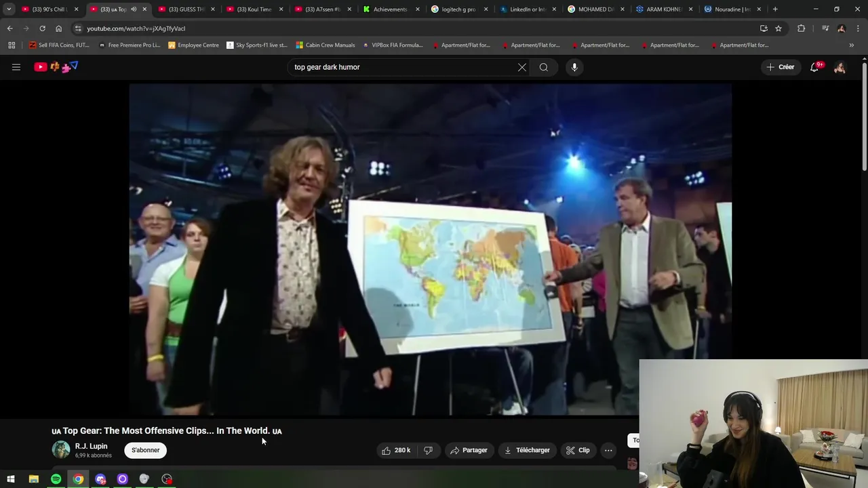
Task: Go to the YouTube home logo
Action: (56, 66)
